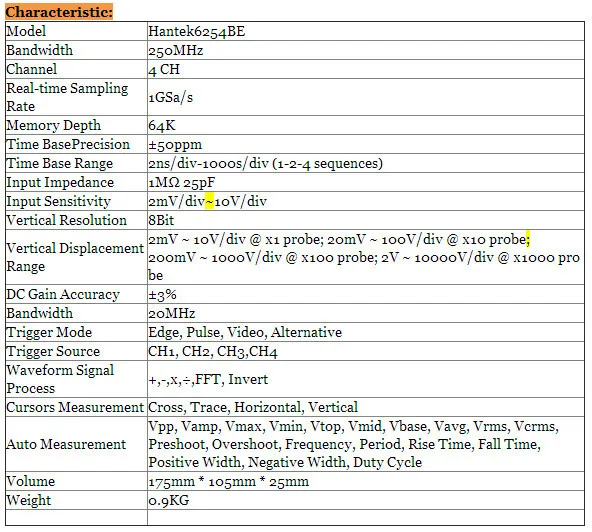The image size is (592, 532).
Task: Select the 'Time Base Range' label
Action: [x=60, y=163]
